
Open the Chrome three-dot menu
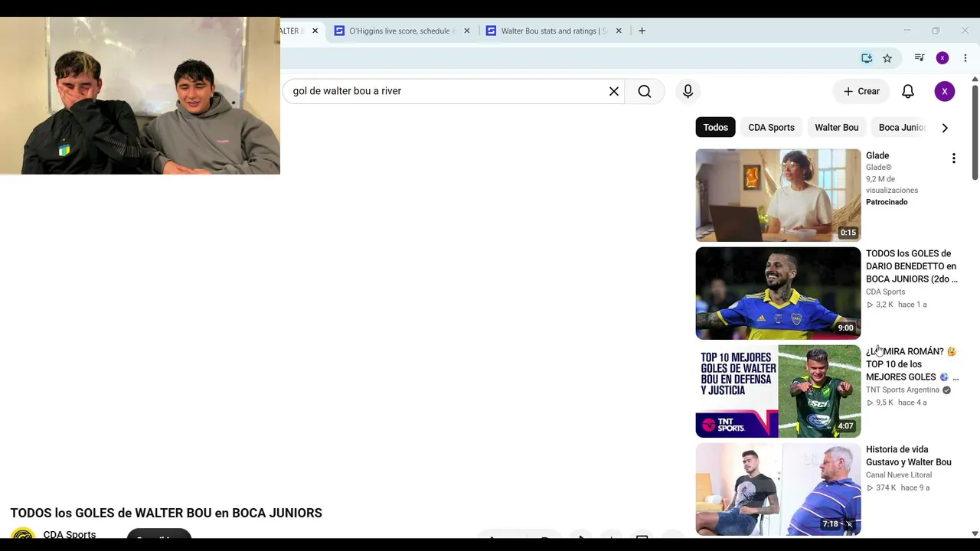(x=965, y=58)
